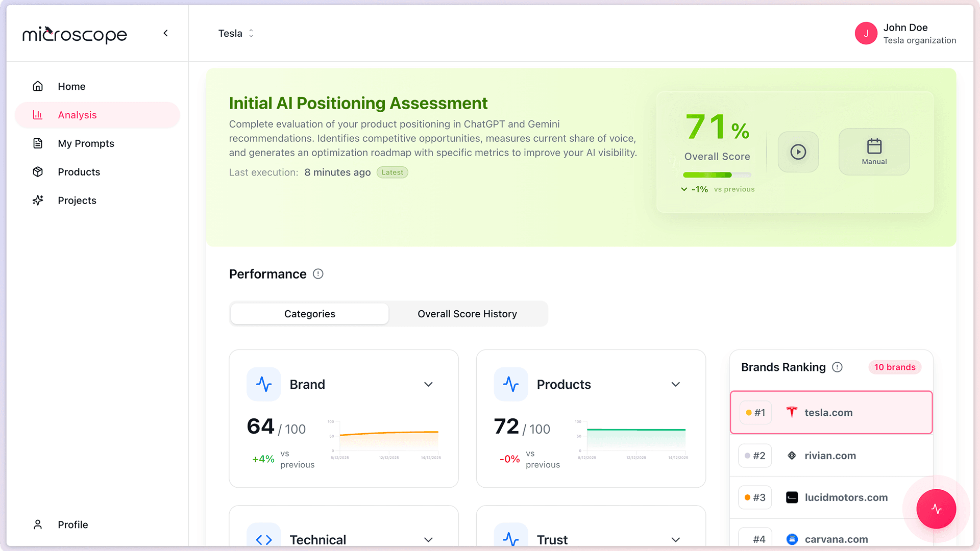Collapse the sidebar with the chevron
This screenshot has width=980, height=551.
[x=165, y=33]
